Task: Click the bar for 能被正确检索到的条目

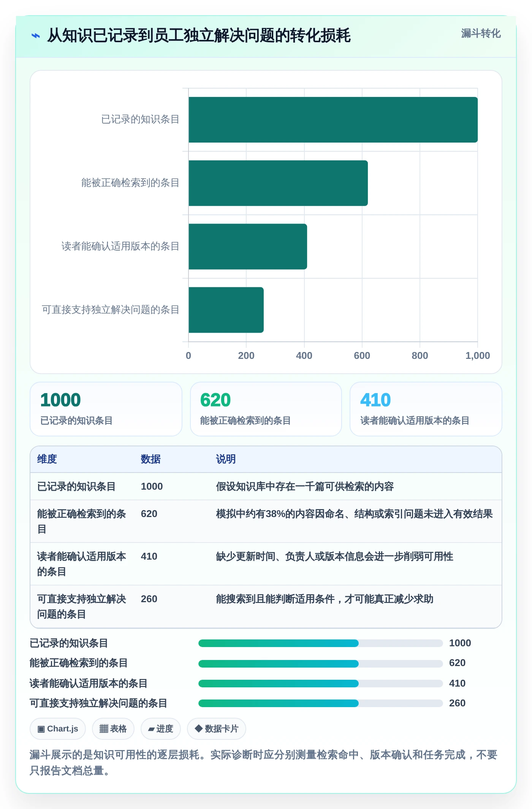Action: (278, 183)
